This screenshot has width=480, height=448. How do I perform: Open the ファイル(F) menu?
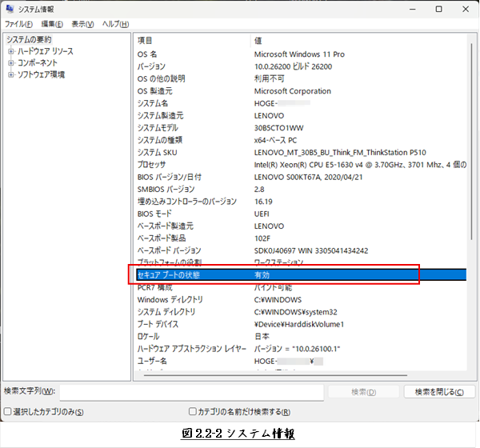click(19, 24)
